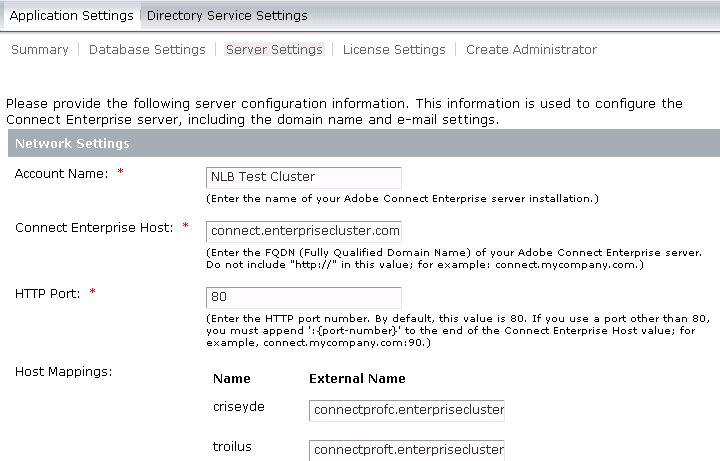Go to the Summary page

40,50
